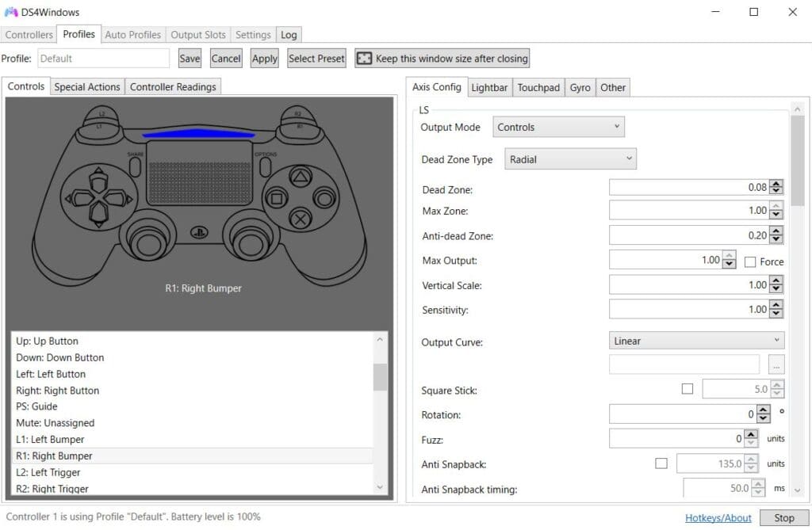Enable the Anti Snapback checkbox
The width and height of the screenshot is (812, 530).
661,463
